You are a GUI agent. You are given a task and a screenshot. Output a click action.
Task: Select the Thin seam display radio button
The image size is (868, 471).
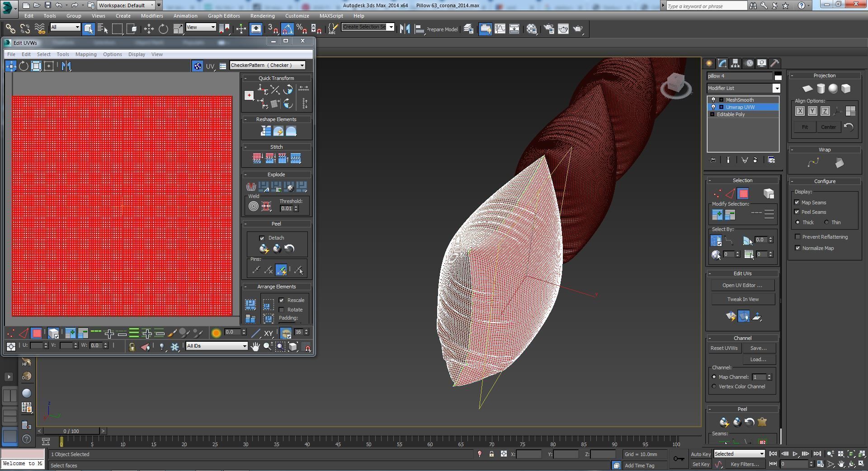[826, 222]
